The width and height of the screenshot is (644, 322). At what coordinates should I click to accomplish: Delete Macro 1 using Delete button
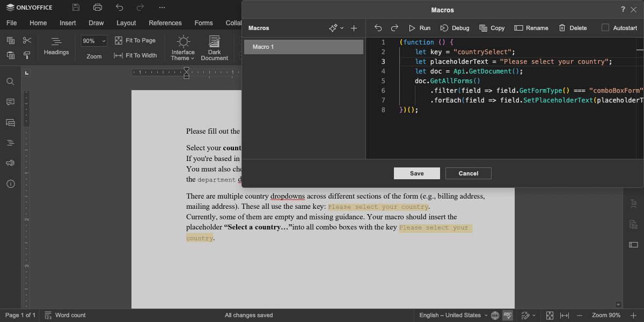[573, 28]
